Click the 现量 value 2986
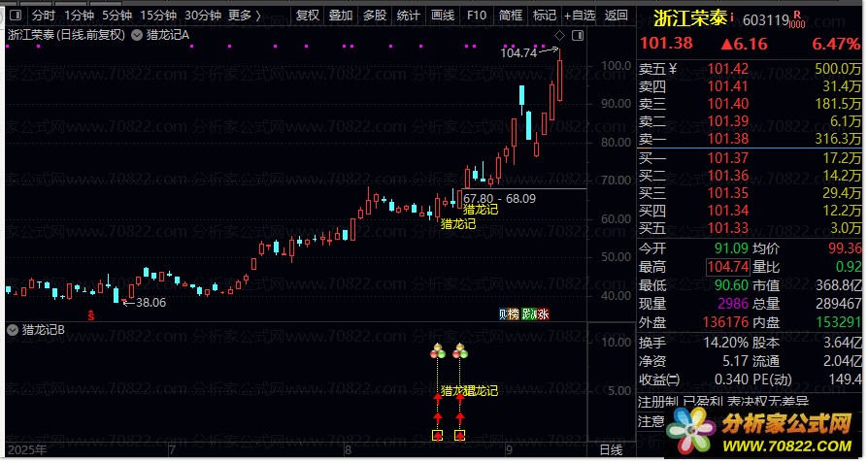The height and width of the screenshot is (462, 868). (733, 304)
